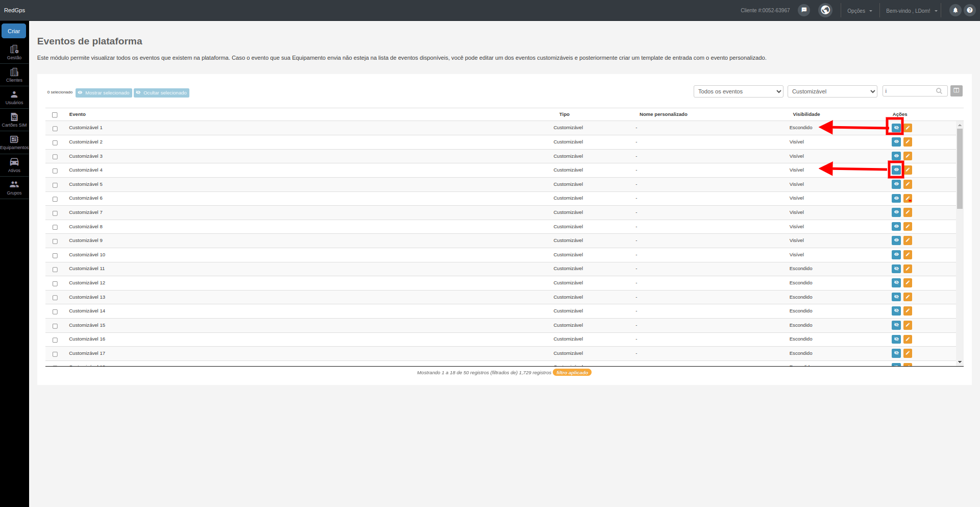Click the edit pencil icon for Customizável 5

tap(908, 184)
